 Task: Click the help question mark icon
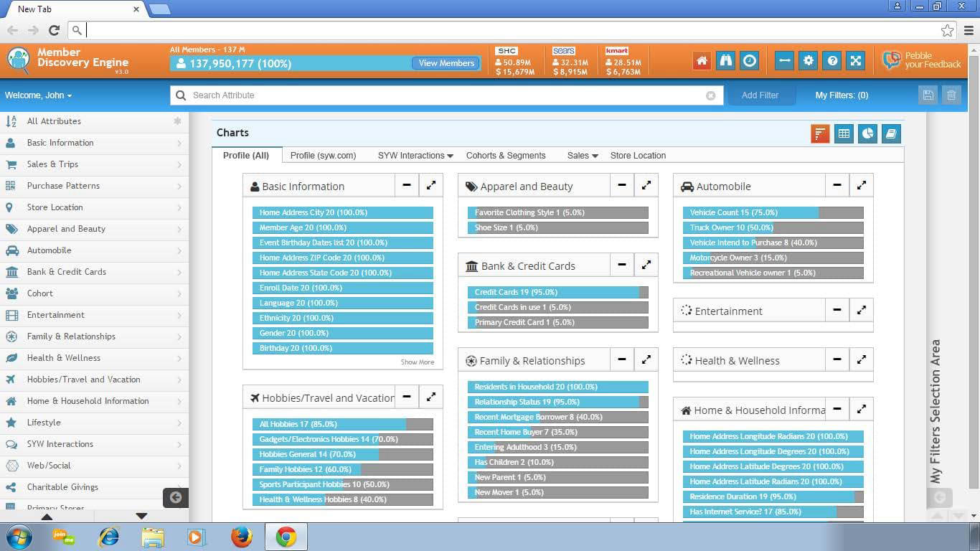click(832, 61)
